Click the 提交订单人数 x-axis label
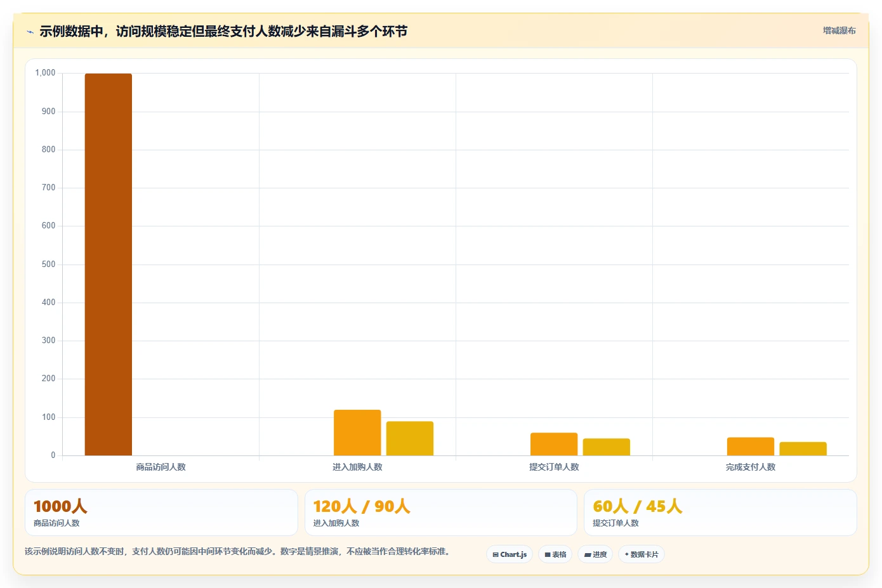The height and width of the screenshot is (588, 882). pos(554,467)
